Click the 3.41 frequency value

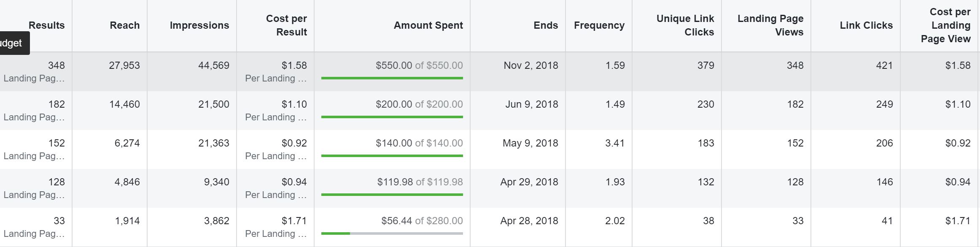click(615, 143)
